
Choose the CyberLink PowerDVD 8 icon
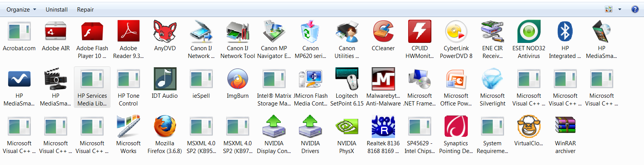(x=456, y=32)
